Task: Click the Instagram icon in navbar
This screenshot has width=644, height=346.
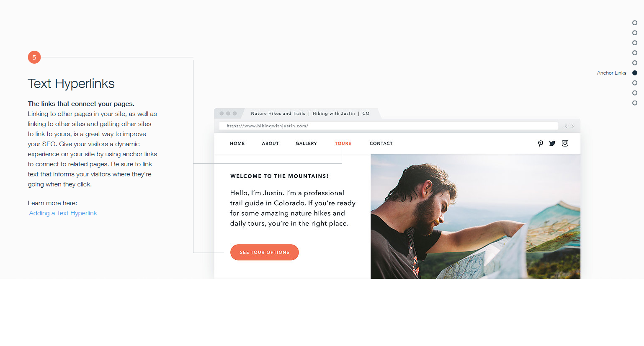Action: coord(565,143)
